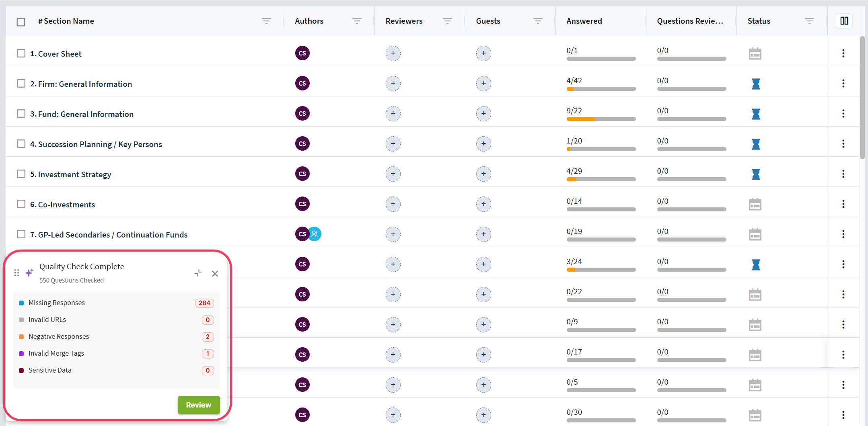Screen dimensions: 868x426
Task: Minimize the Quality Check panel
Action: (198, 273)
